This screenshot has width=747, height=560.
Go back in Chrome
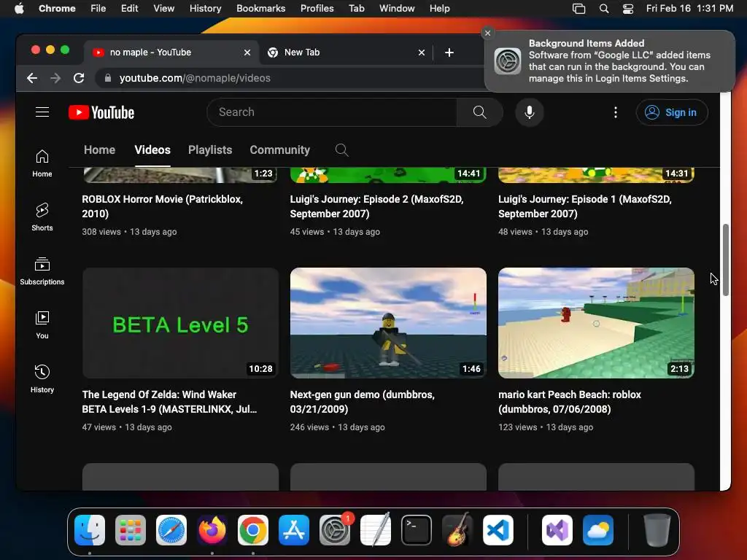(x=32, y=78)
